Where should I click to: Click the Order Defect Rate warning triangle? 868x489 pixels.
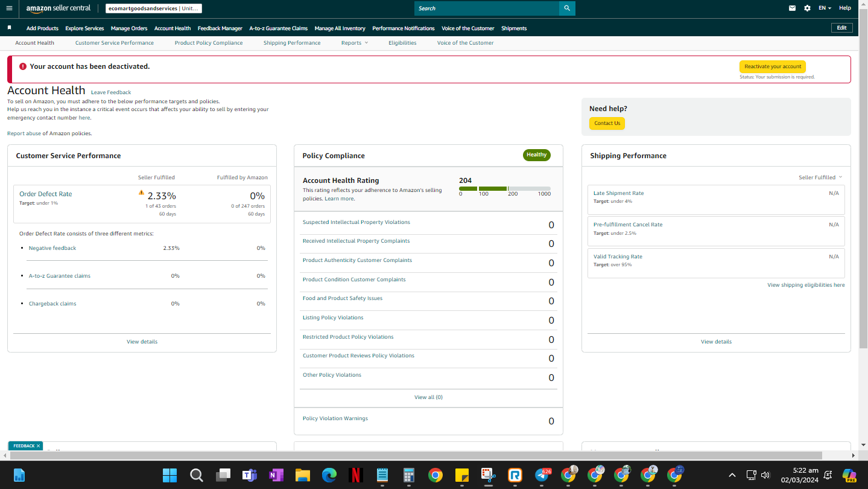point(141,193)
